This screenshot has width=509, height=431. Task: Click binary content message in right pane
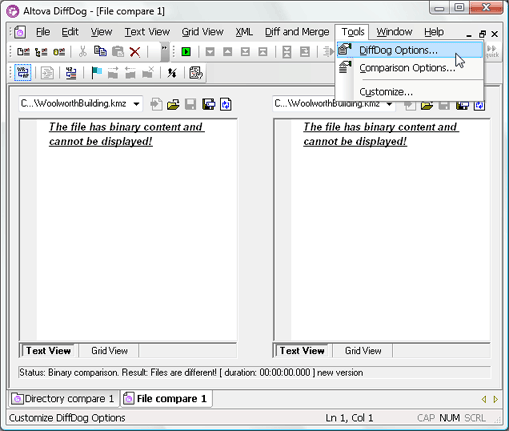(381, 134)
